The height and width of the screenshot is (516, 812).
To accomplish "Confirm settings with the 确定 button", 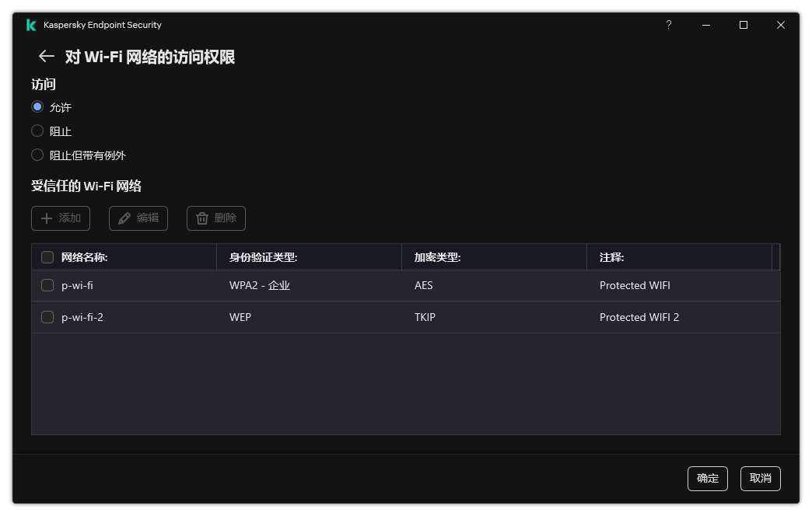I will 707,479.
